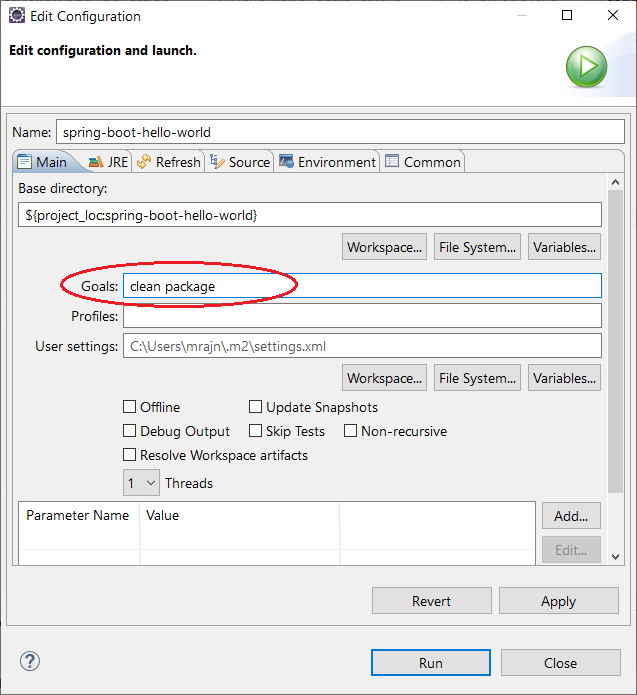This screenshot has height=695, width=637.
Task: Click the User settings path field
Action: [x=362, y=346]
